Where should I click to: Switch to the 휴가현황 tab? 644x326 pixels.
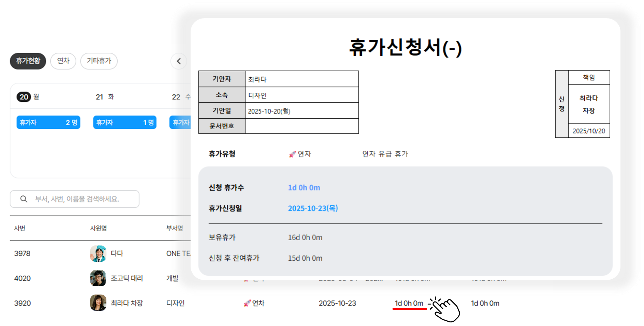point(28,61)
